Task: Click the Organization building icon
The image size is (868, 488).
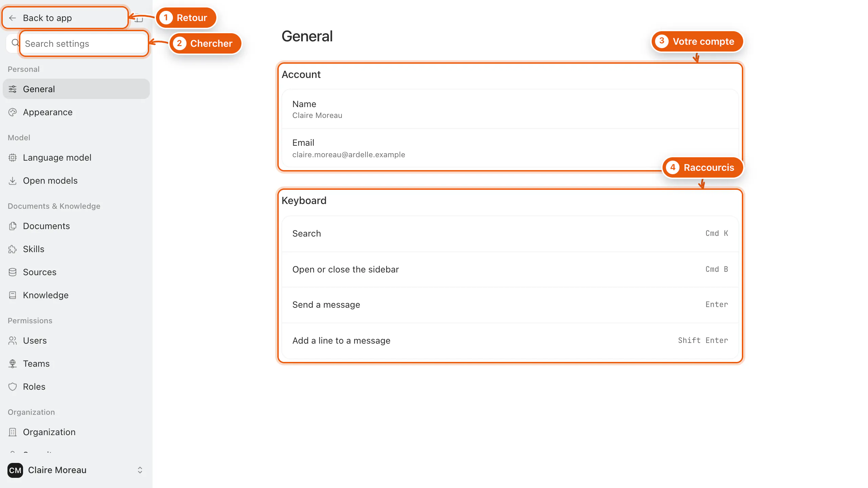Action: click(13, 432)
